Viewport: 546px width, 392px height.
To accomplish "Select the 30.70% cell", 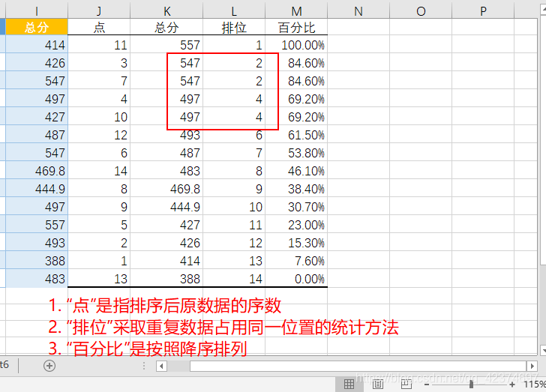I will coord(296,206).
